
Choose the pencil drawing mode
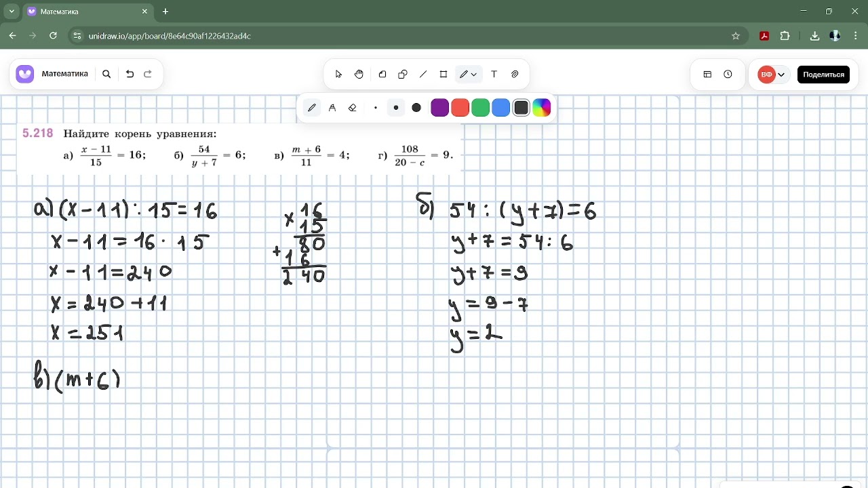pos(312,108)
